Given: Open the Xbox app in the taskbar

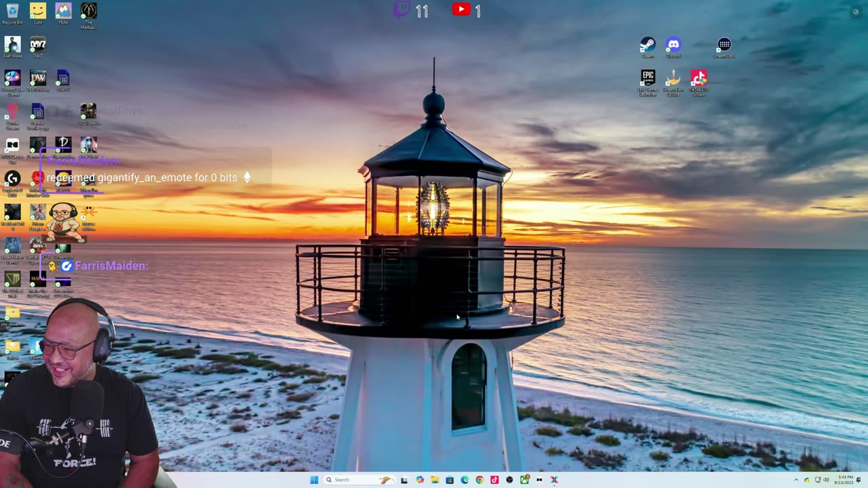Looking at the screenshot, I should 524,480.
